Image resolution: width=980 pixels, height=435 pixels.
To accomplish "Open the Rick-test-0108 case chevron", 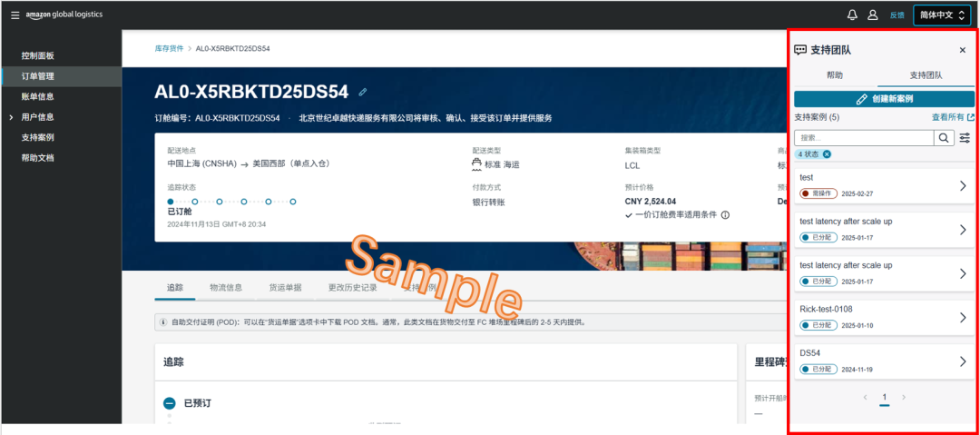I will [963, 317].
